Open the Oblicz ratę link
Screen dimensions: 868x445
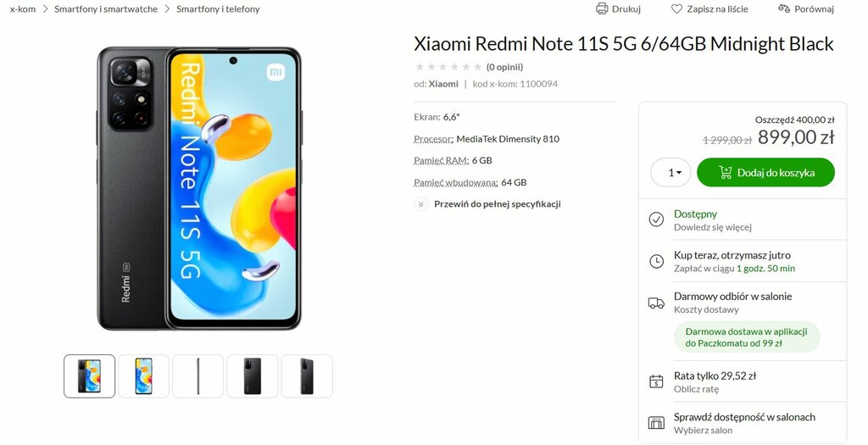tap(696, 389)
